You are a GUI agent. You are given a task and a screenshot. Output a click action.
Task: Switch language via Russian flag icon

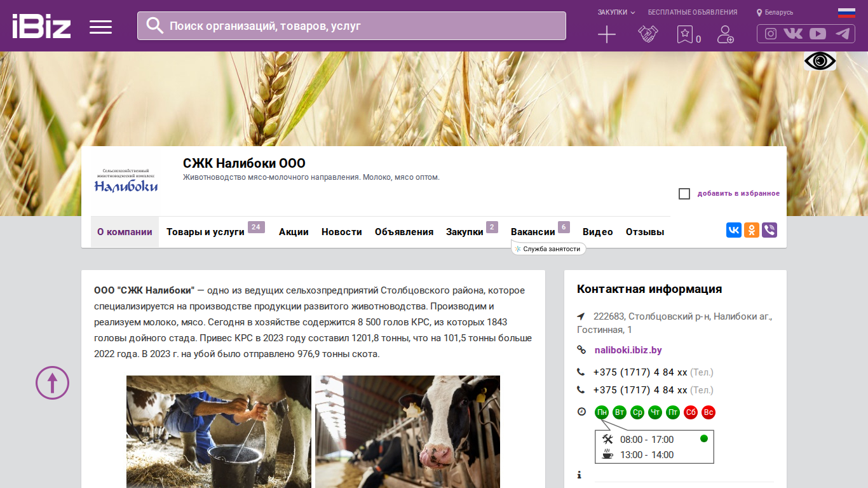(846, 12)
